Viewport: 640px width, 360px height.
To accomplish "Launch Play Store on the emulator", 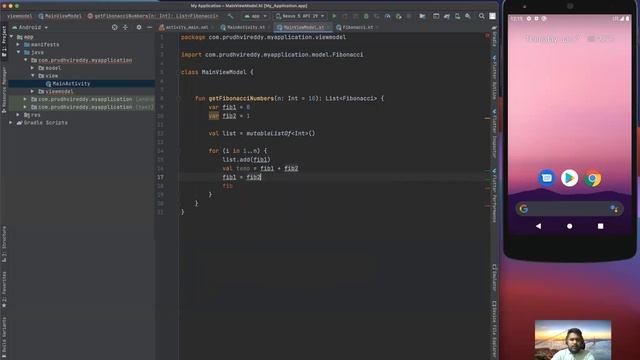I will [569, 178].
